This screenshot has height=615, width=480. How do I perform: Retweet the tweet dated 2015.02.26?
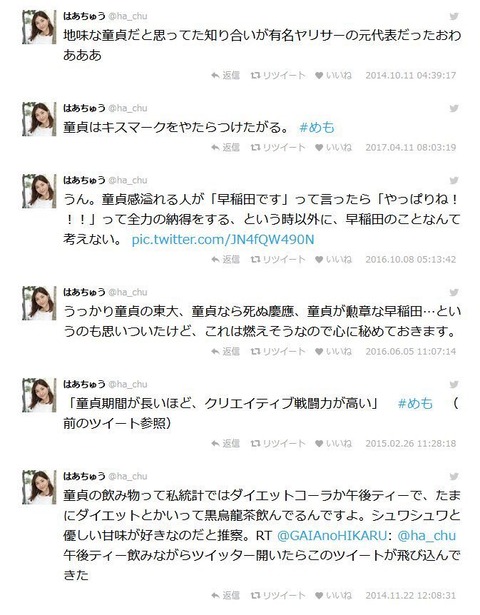pos(278,443)
